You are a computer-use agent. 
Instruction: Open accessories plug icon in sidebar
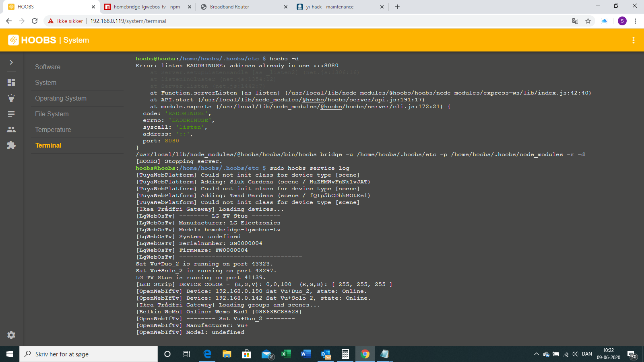pyautogui.click(x=11, y=98)
